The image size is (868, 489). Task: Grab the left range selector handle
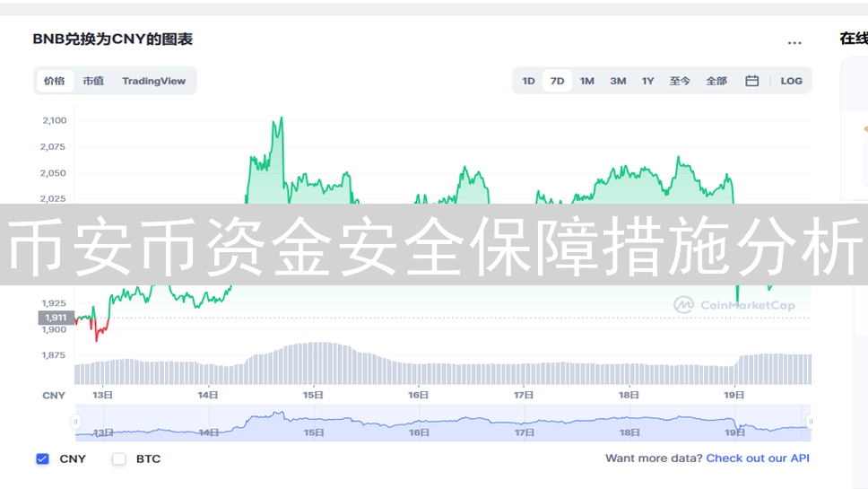pyautogui.click(x=75, y=422)
